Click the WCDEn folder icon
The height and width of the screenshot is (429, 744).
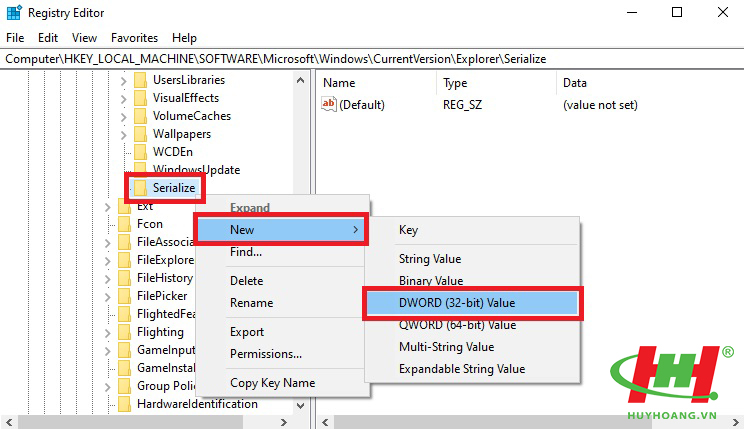click(140, 152)
